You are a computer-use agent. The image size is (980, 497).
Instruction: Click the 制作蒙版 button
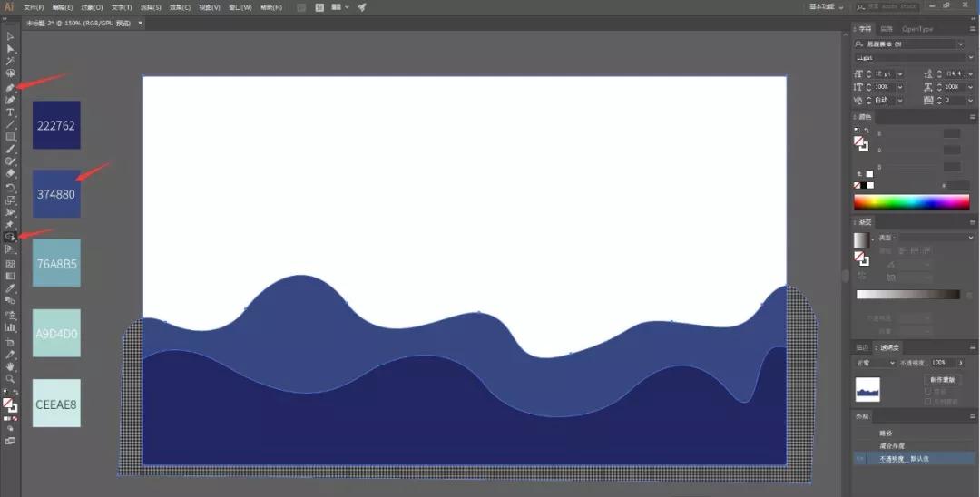click(942, 380)
